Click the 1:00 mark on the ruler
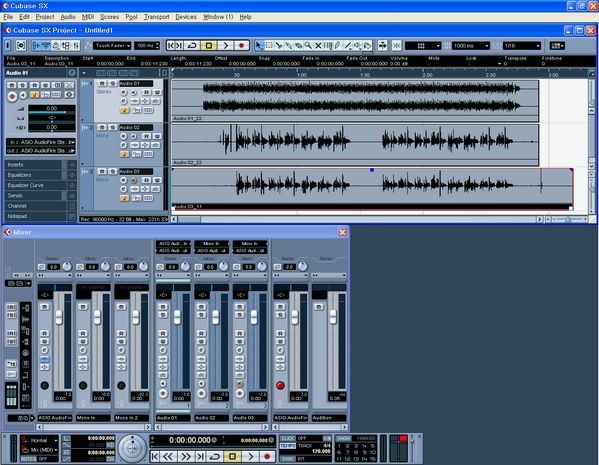 coord(302,74)
